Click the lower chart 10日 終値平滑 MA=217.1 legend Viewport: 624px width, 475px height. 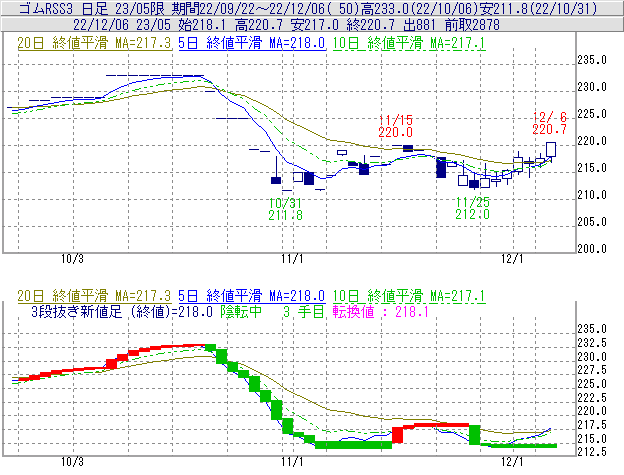point(409,296)
